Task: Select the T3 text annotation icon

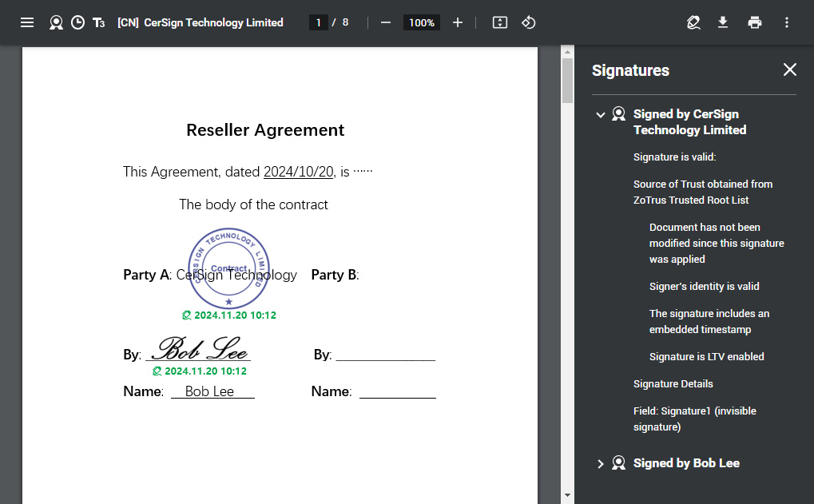Action: click(x=98, y=22)
